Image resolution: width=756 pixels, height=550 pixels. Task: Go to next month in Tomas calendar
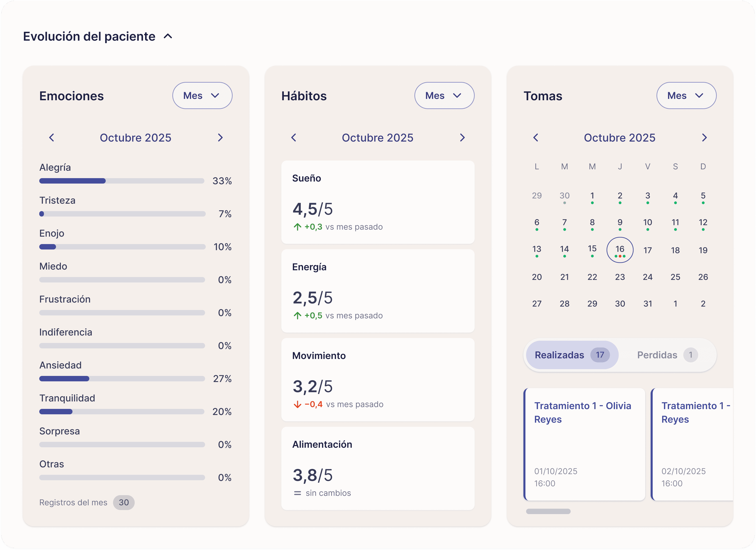coord(704,137)
